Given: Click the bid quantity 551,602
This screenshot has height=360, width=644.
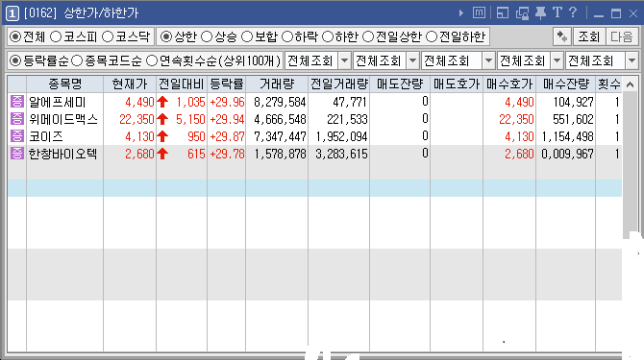Looking at the screenshot, I should coord(573,119).
